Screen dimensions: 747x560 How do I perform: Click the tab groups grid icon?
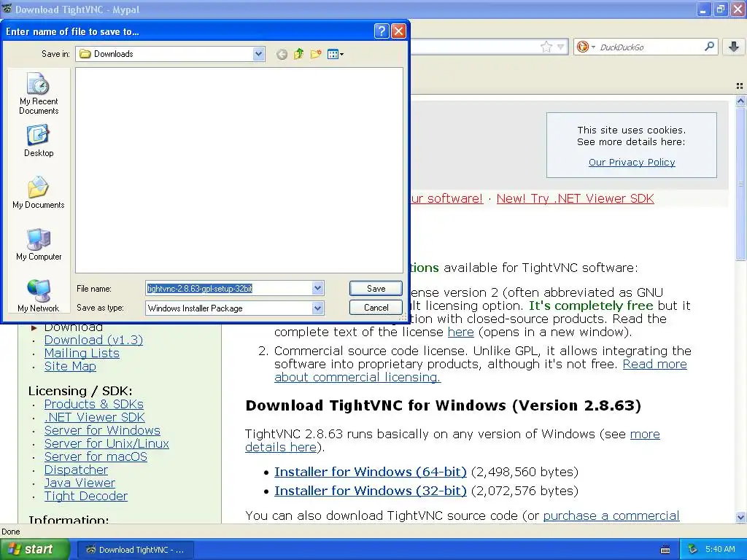(x=740, y=86)
